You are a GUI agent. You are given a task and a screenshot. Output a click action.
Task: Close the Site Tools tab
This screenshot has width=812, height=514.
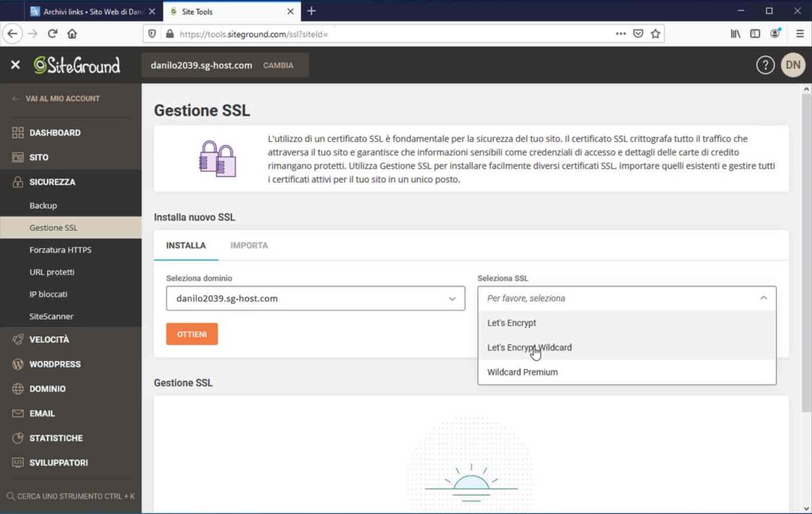point(290,11)
